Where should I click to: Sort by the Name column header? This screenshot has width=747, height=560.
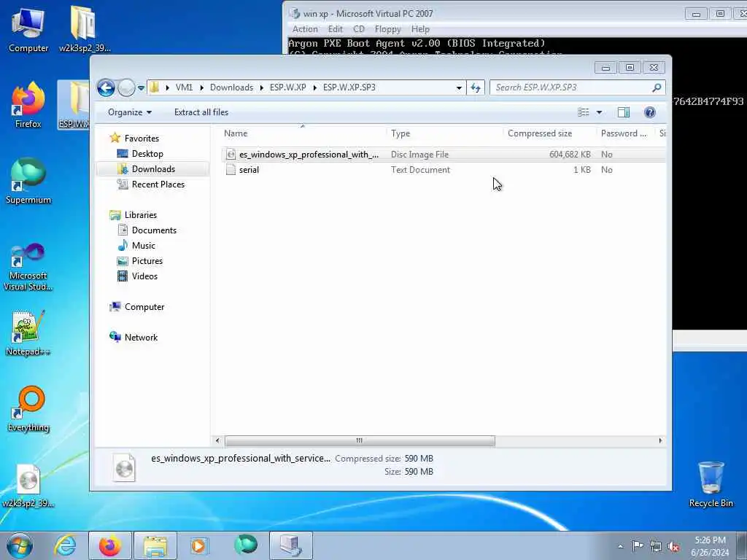click(x=303, y=133)
